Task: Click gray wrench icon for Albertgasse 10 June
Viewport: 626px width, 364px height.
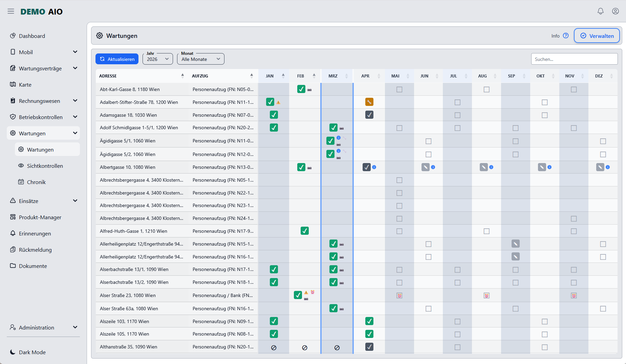Action: pyautogui.click(x=426, y=167)
